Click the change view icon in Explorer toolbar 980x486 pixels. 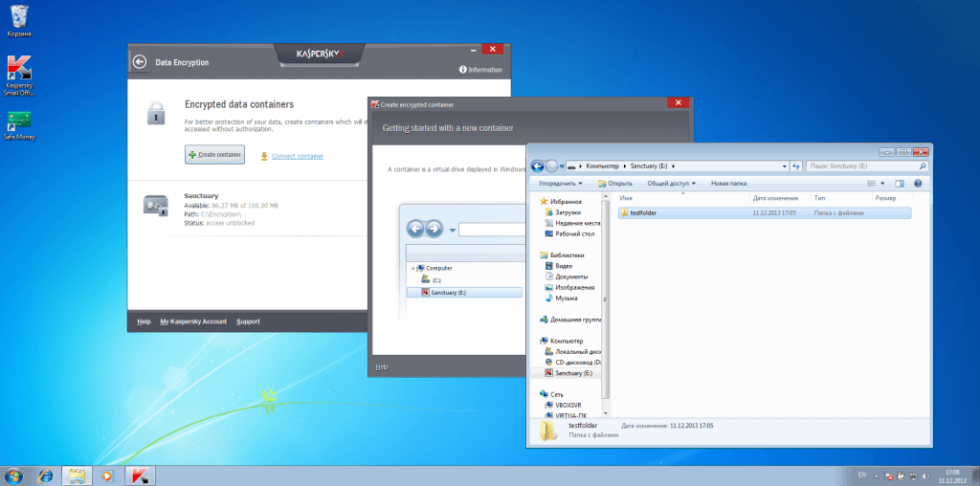tap(872, 184)
